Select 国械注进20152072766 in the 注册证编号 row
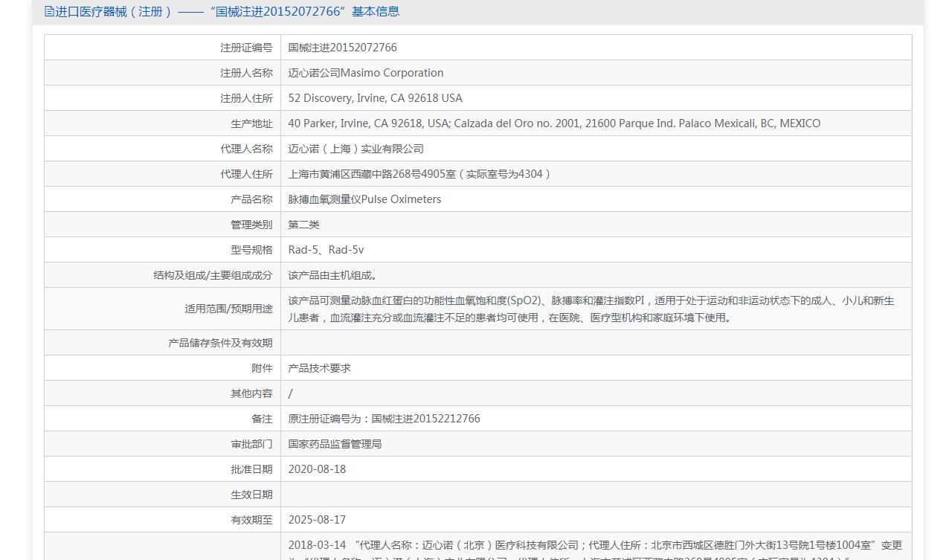The image size is (952, 560). (x=343, y=48)
